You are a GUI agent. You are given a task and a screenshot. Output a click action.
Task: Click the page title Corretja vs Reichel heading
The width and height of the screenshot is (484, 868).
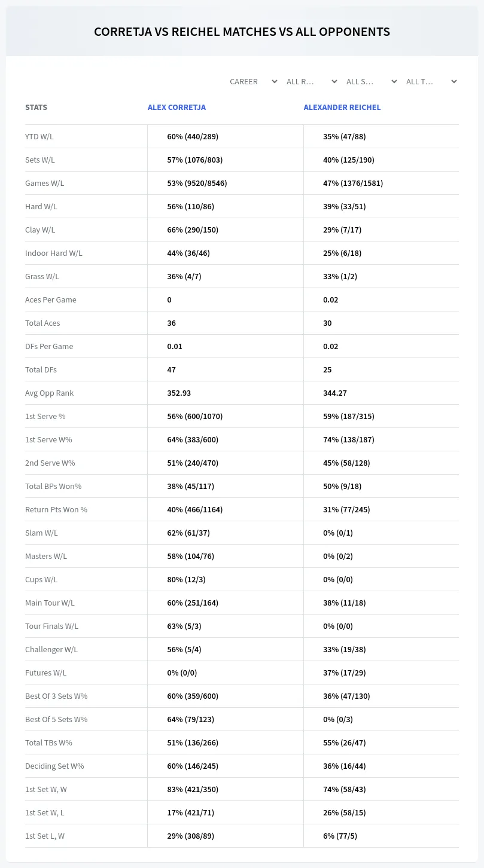pos(242,32)
